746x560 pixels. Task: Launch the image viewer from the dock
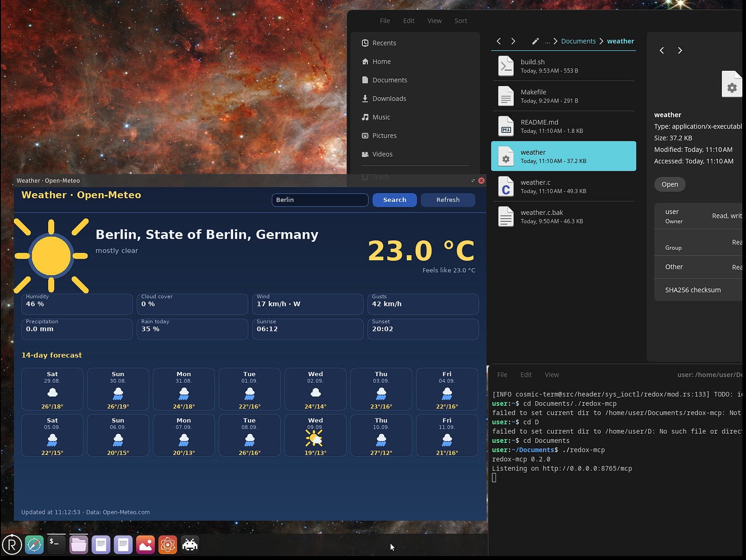pos(146,544)
